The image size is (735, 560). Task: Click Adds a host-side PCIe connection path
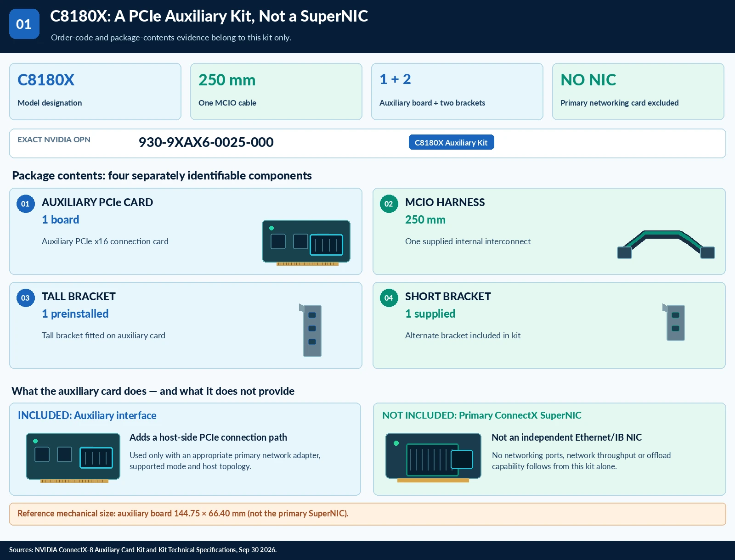click(208, 437)
